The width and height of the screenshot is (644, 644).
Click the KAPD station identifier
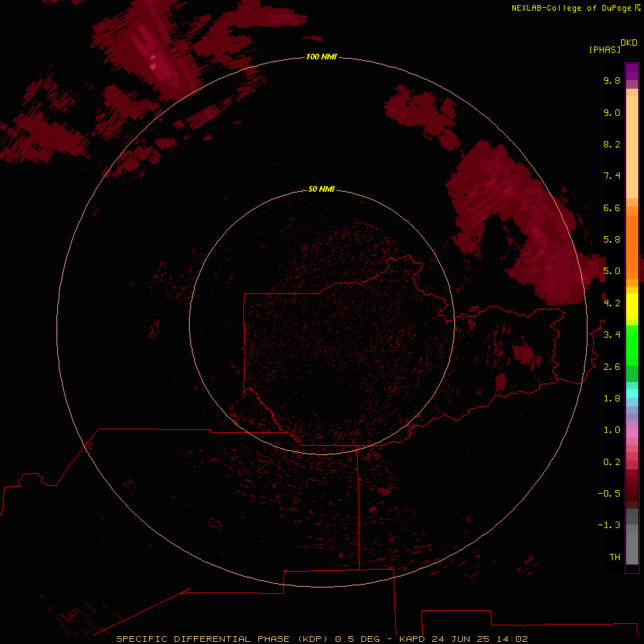click(x=412, y=639)
